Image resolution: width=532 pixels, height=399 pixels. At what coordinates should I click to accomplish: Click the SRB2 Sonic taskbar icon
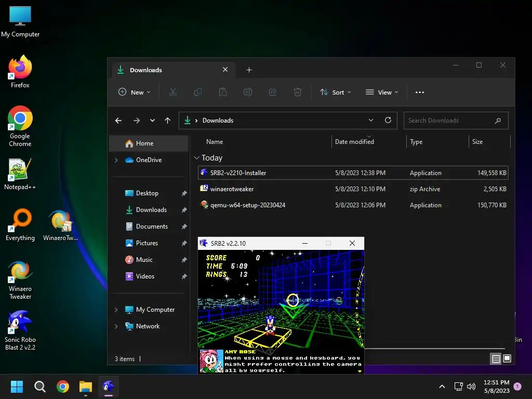click(109, 387)
